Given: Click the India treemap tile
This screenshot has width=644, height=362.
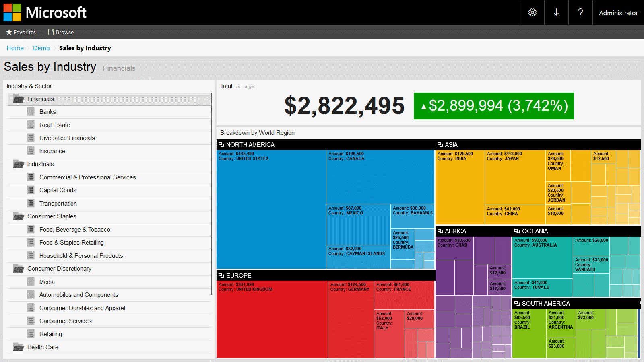Looking at the screenshot, I should coord(460,187).
